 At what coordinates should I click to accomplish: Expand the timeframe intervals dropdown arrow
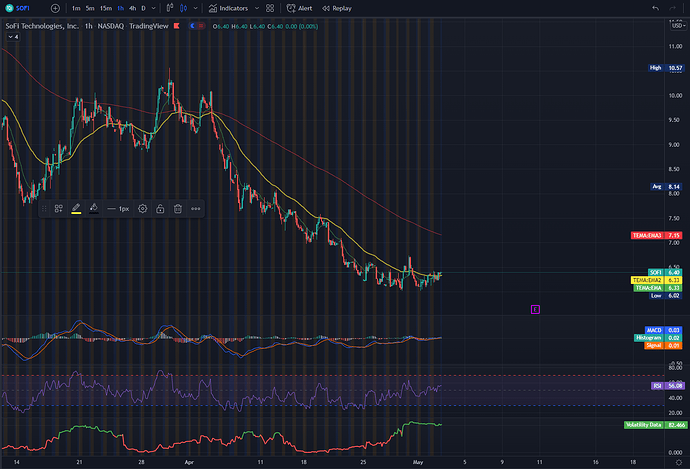tap(153, 8)
